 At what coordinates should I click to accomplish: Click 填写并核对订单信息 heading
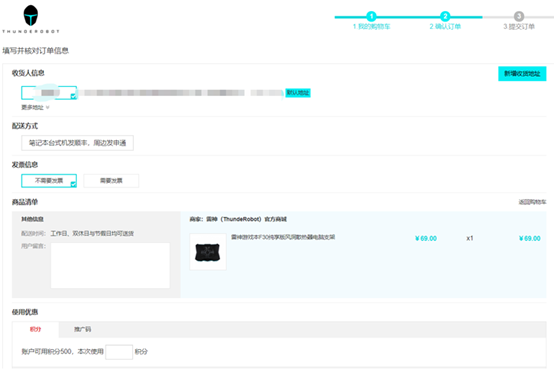click(x=35, y=51)
